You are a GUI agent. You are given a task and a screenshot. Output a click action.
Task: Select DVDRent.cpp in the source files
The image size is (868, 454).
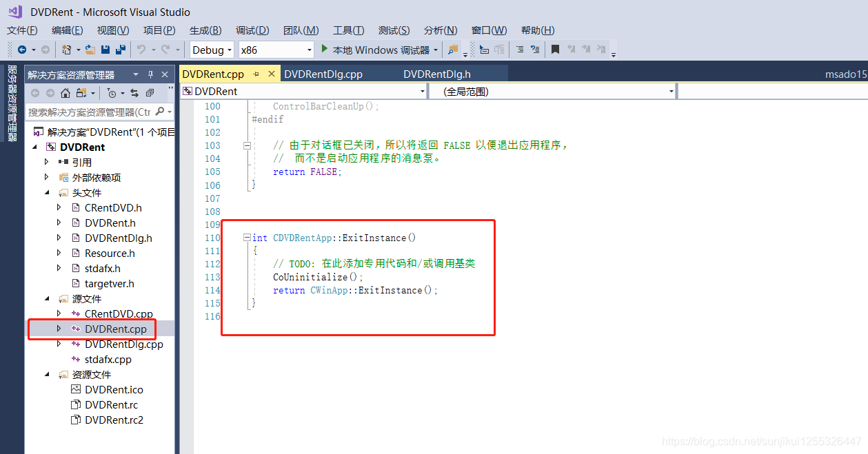[116, 329]
